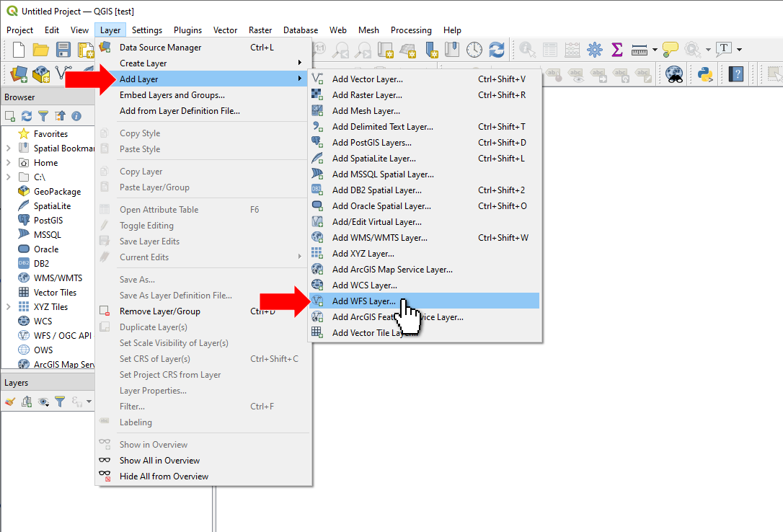This screenshot has height=532, width=783.
Task: Select Remove Layer/Group menu entry
Action: coord(203,311)
